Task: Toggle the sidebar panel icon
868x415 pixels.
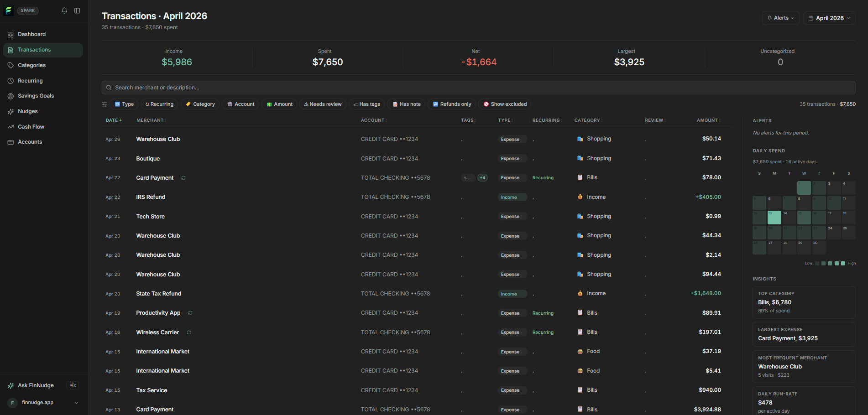Action: pos(77,10)
